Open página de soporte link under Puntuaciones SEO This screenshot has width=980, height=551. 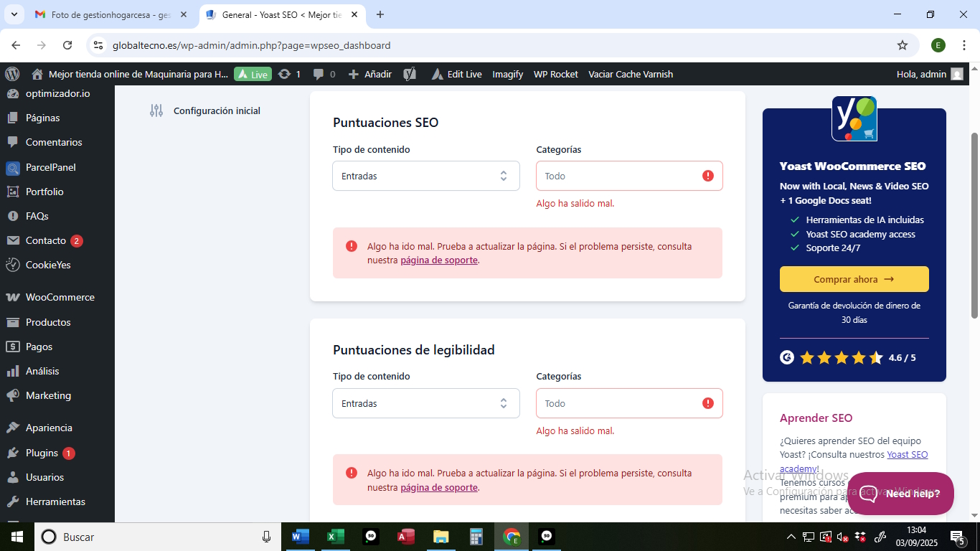(x=439, y=260)
